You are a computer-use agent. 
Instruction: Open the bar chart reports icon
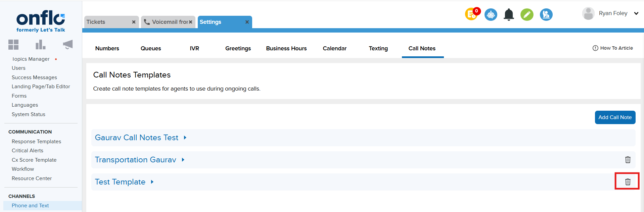pyautogui.click(x=40, y=45)
